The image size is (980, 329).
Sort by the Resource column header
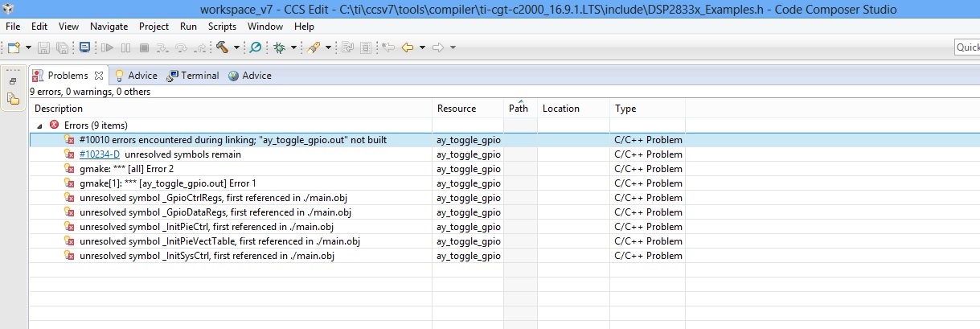coord(457,109)
